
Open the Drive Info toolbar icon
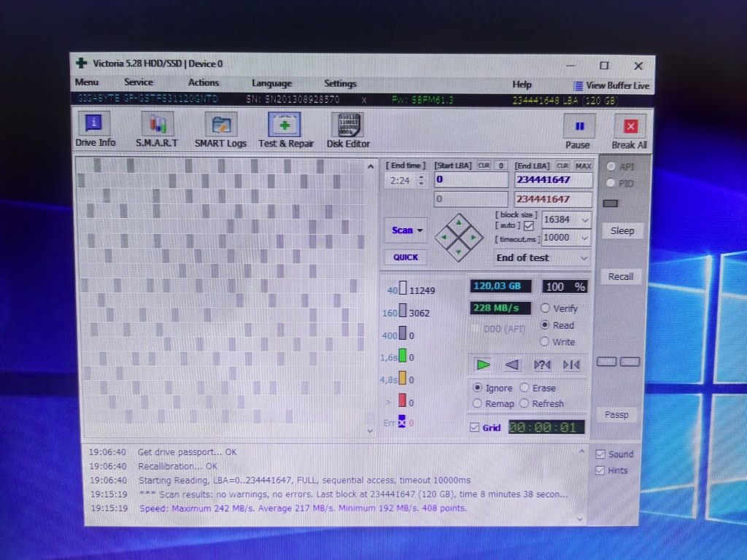(94, 123)
